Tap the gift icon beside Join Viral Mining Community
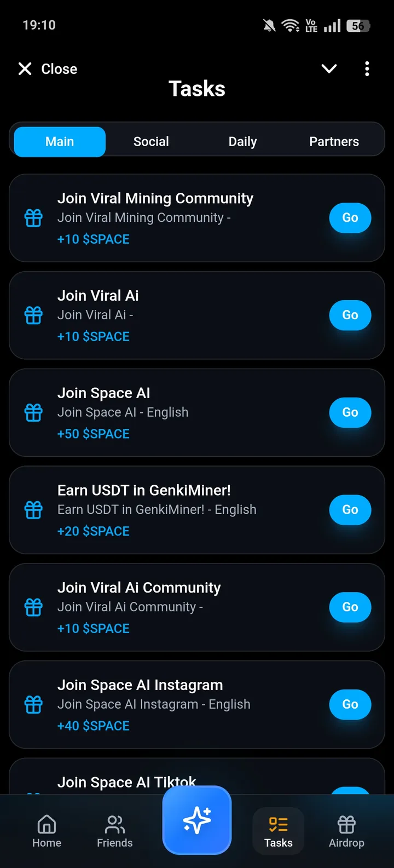This screenshot has width=394, height=868. click(33, 218)
